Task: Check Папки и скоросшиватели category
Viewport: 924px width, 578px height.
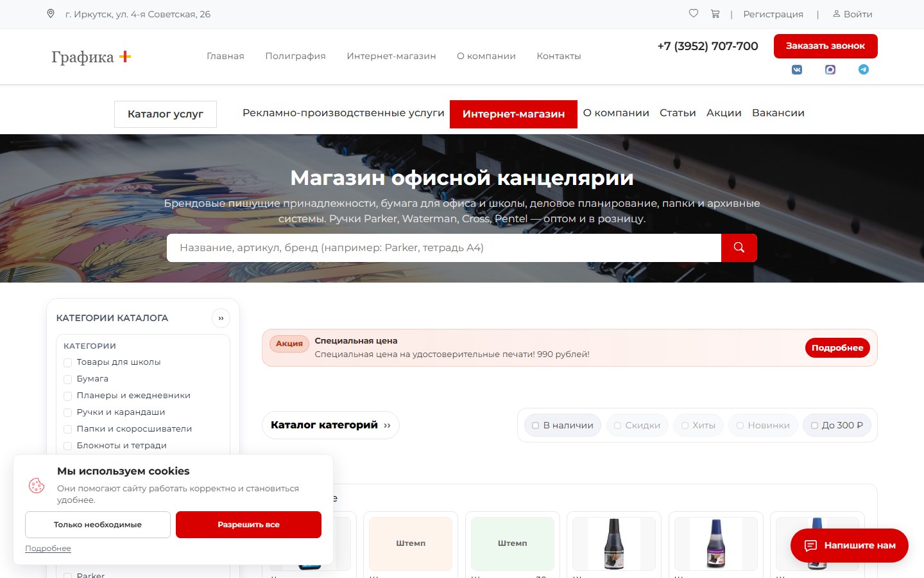Action: coord(67,429)
